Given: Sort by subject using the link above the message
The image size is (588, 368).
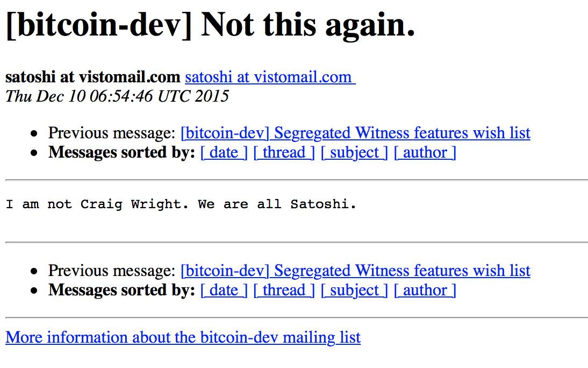Looking at the screenshot, I should (354, 153).
